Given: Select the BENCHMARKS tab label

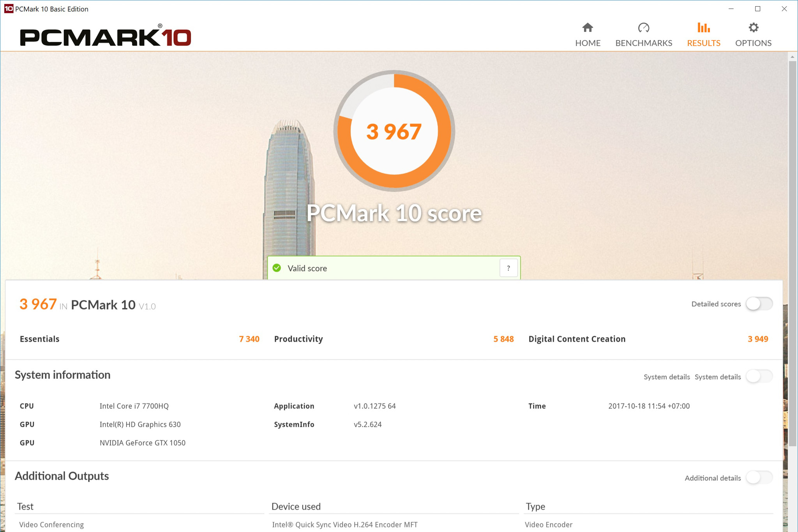Looking at the screenshot, I should pos(643,43).
